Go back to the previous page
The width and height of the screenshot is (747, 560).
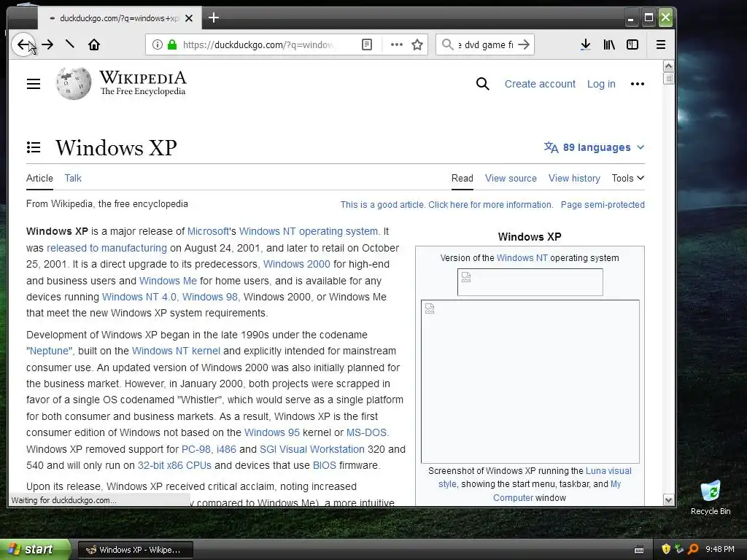23,44
